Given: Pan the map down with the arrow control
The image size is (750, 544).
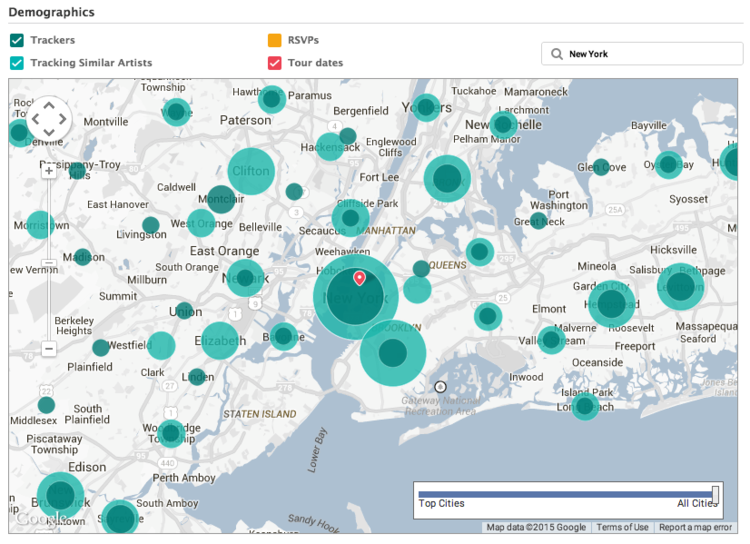Looking at the screenshot, I should click(x=49, y=133).
